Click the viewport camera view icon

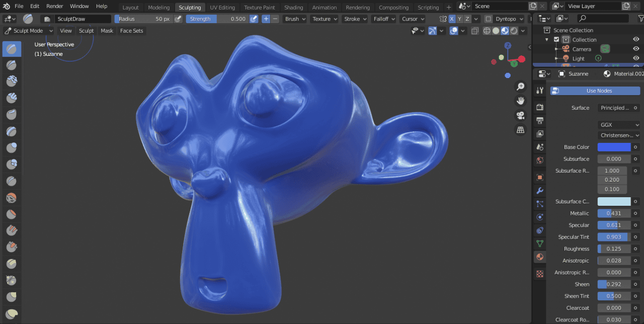coord(520,115)
